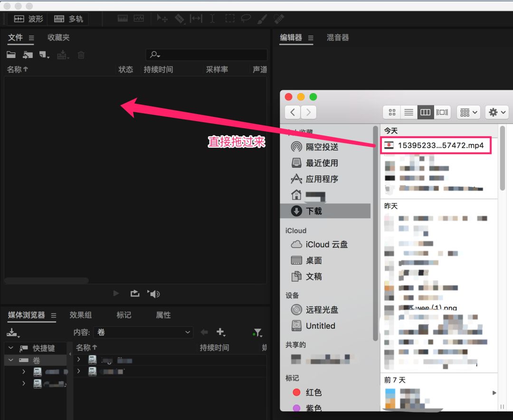Switch Finder to Cover Flow view
This screenshot has width=513, height=420.
[442, 112]
